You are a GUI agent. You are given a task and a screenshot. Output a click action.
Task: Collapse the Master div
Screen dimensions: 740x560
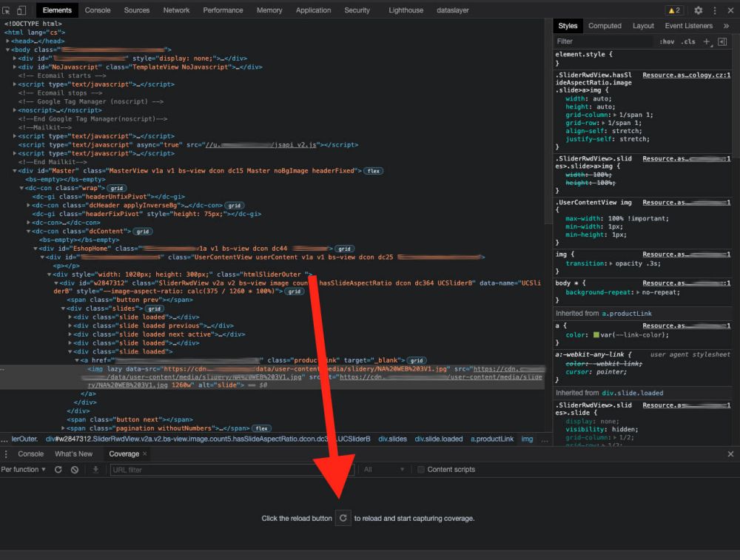pyautogui.click(x=15, y=171)
